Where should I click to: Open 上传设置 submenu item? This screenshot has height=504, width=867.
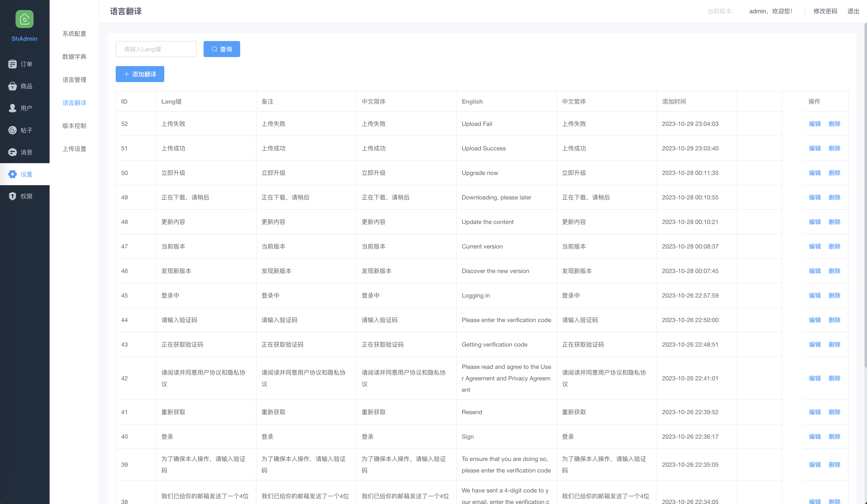[74, 149]
